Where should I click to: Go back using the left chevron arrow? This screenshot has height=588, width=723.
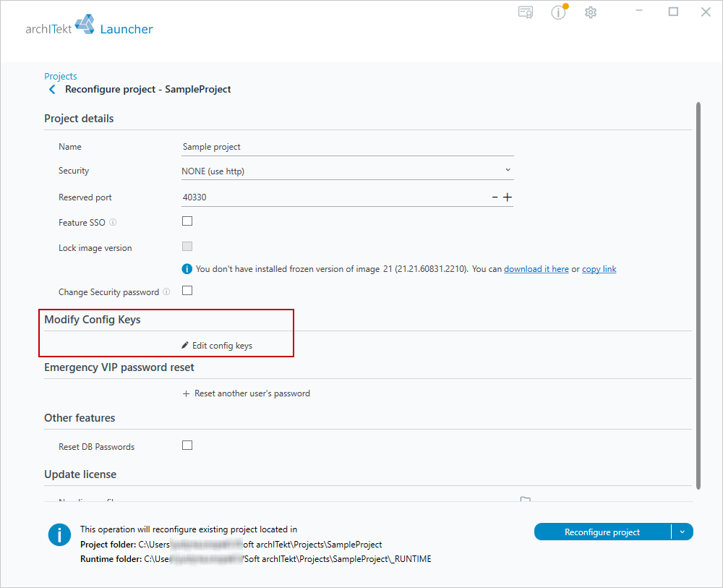pyautogui.click(x=52, y=90)
